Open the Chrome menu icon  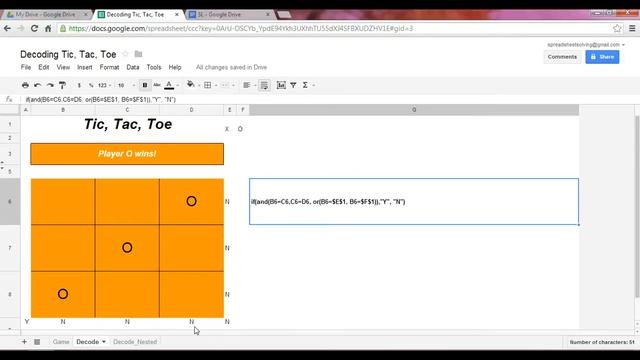tap(632, 29)
